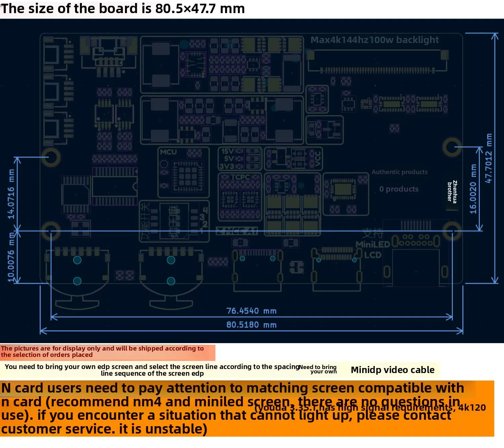Click the 16.0020 mm dimension label
Viewport: 504px width, 448px height.
(x=473, y=189)
